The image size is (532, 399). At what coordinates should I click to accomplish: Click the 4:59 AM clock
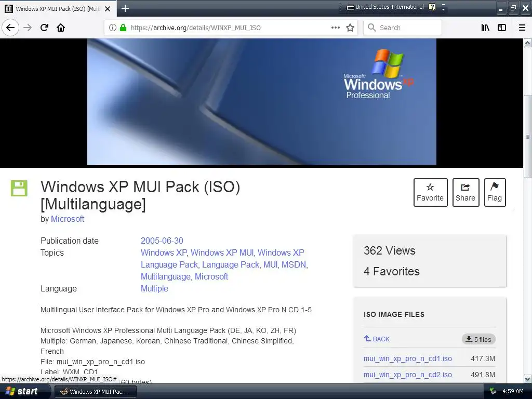[x=513, y=391]
